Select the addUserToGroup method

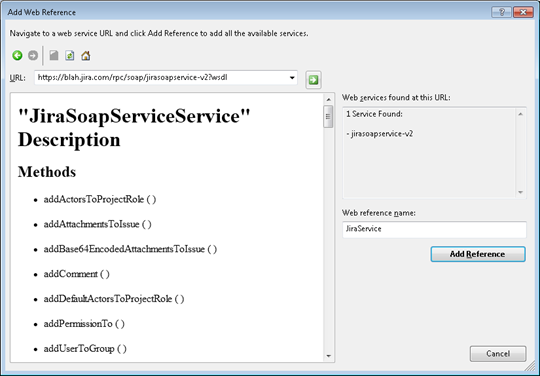pyautogui.click(x=85, y=349)
